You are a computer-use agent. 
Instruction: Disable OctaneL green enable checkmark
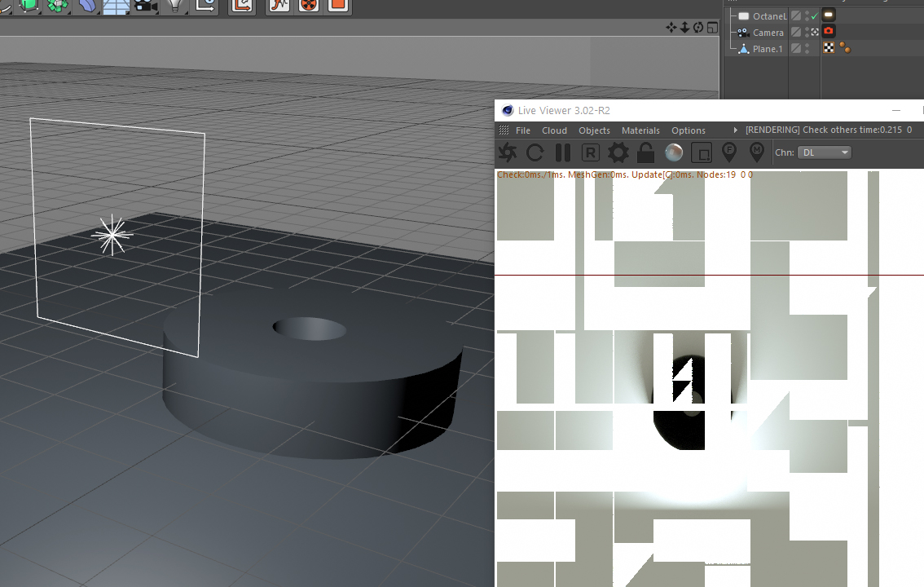point(814,16)
